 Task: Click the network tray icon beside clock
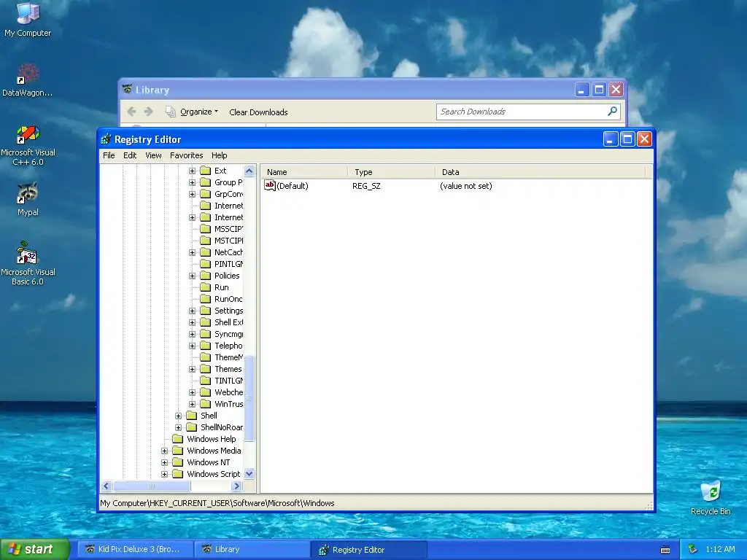693,549
